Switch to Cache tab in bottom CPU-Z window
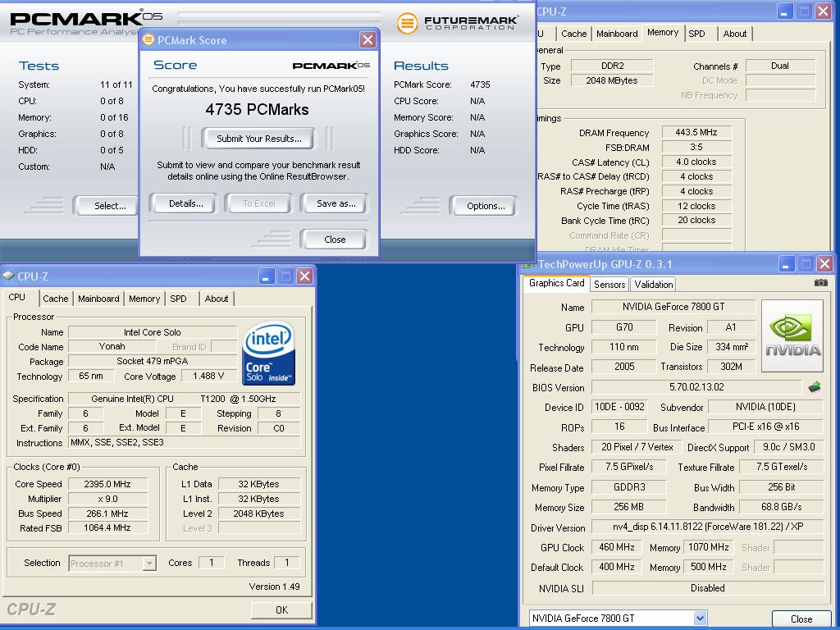The image size is (840, 630). click(x=56, y=299)
